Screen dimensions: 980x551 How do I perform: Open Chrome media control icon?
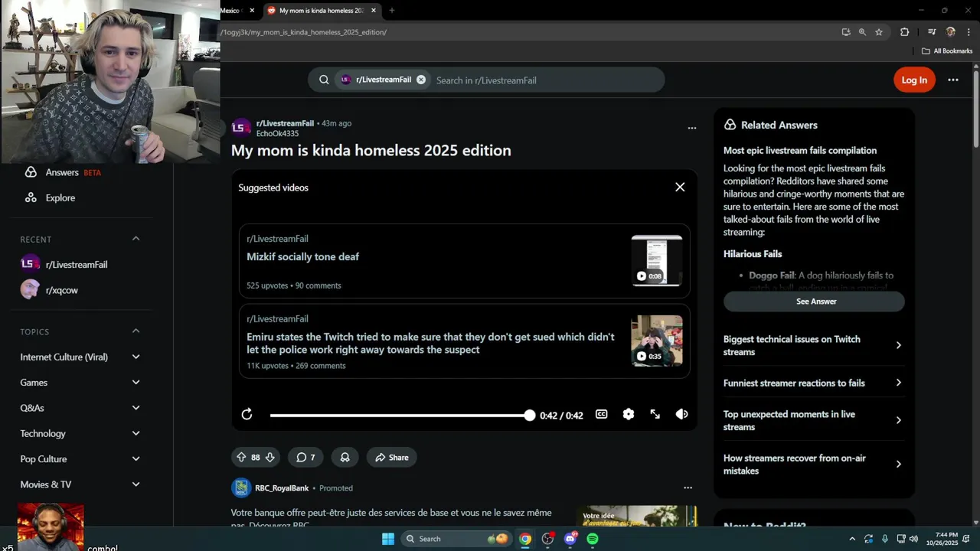pos(931,32)
